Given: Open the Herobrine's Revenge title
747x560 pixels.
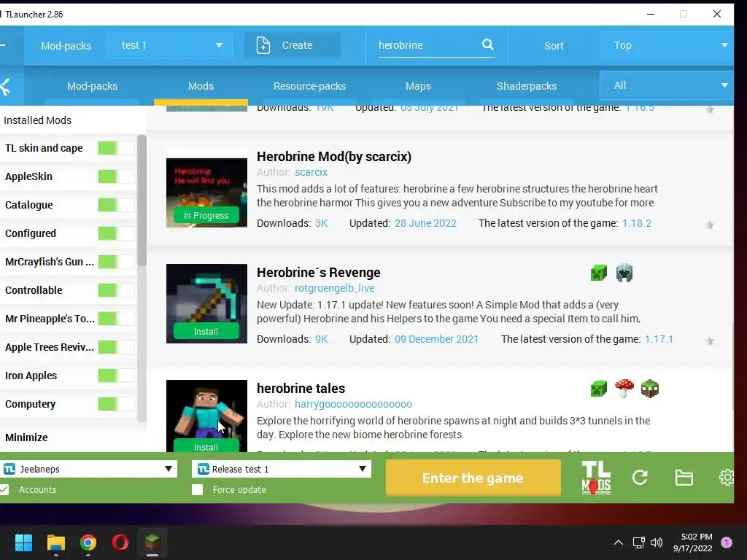Looking at the screenshot, I should 319,273.
